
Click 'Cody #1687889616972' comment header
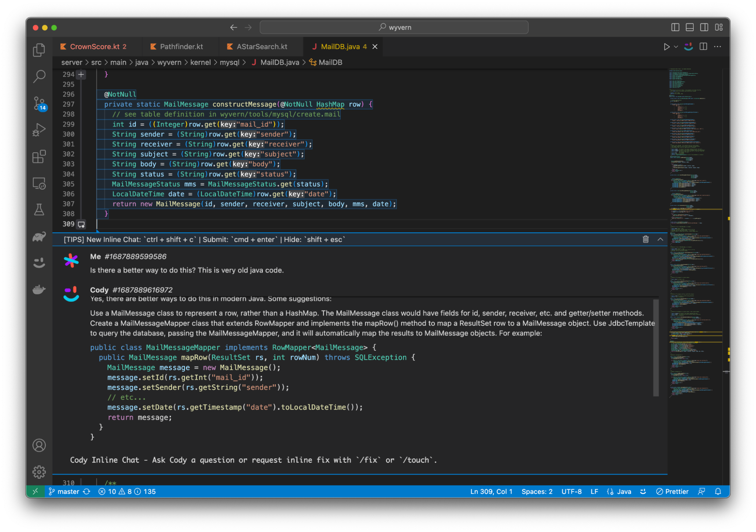131,289
